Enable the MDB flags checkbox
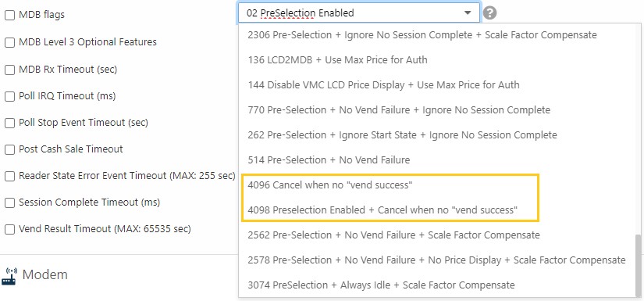Screen dimensions: 644x301 [9, 16]
